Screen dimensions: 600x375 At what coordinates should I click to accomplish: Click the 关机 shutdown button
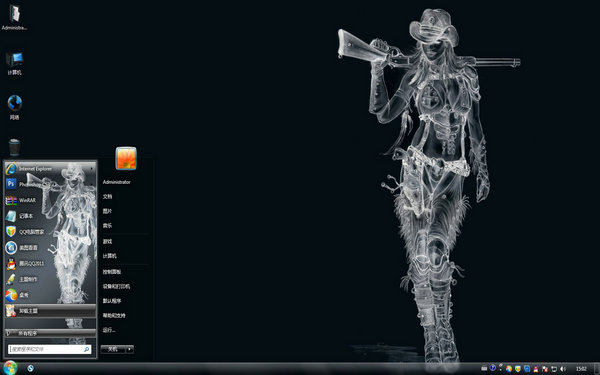(x=113, y=349)
